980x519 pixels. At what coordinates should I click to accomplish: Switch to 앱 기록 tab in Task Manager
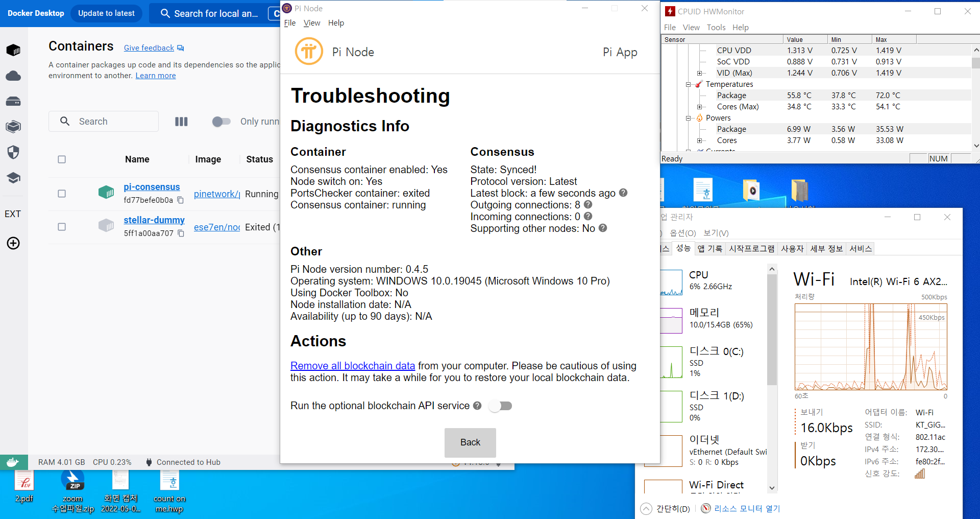710,248
